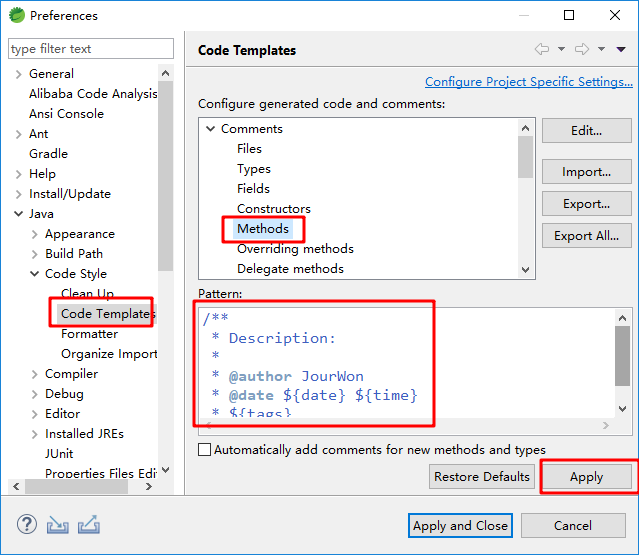Click the Description: pattern line
Screen dimensions: 639x555
point(274,338)
